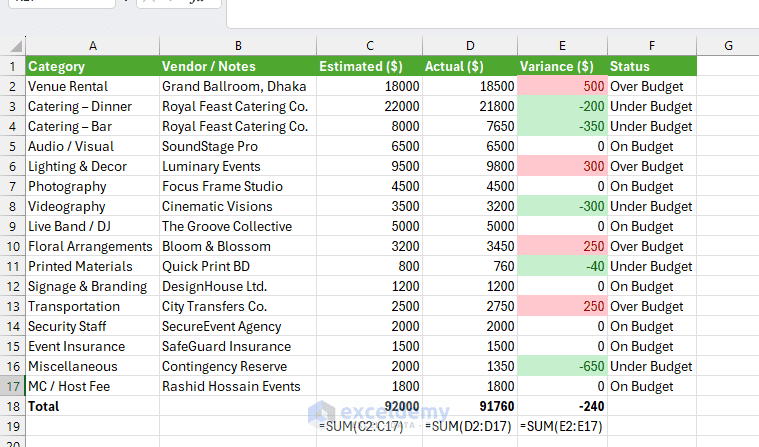Screen dimensions: 759x447
Task: Select the MC / Host Fee cell
Action: click(x=92, y=386)
